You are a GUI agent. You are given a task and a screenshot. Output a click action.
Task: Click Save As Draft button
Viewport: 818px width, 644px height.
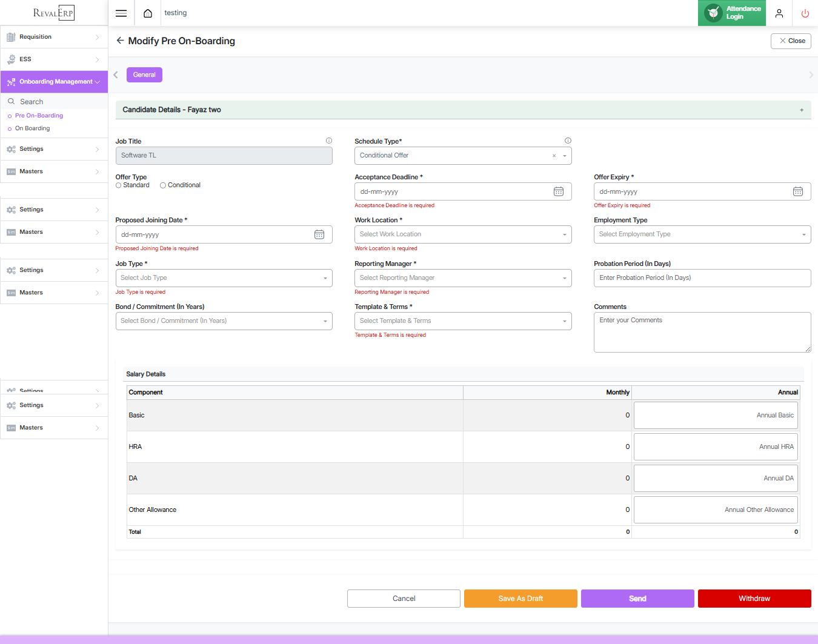click(520, 599)
